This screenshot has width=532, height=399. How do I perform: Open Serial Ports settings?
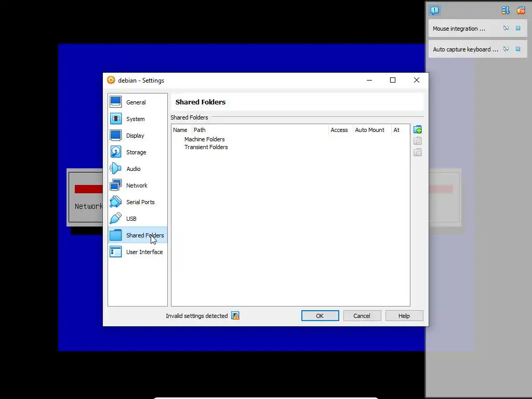pyautogui.click(x=137, y=202)
